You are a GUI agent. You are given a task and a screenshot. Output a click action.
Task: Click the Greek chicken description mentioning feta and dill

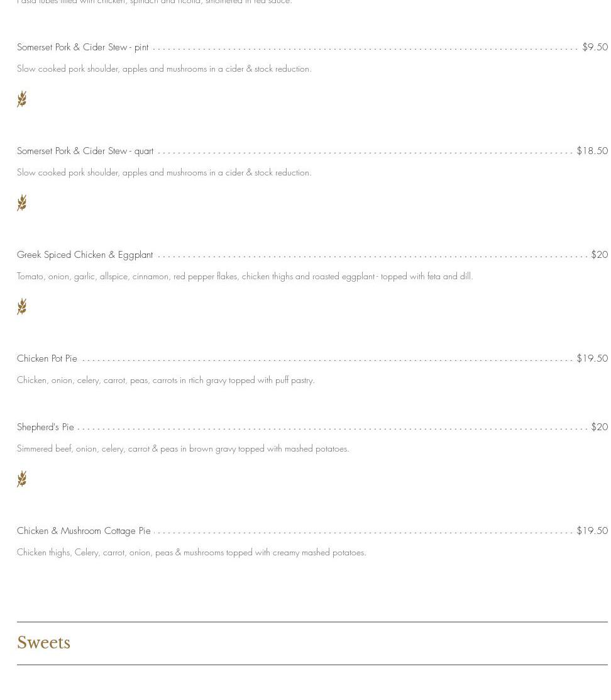[245, 276]
